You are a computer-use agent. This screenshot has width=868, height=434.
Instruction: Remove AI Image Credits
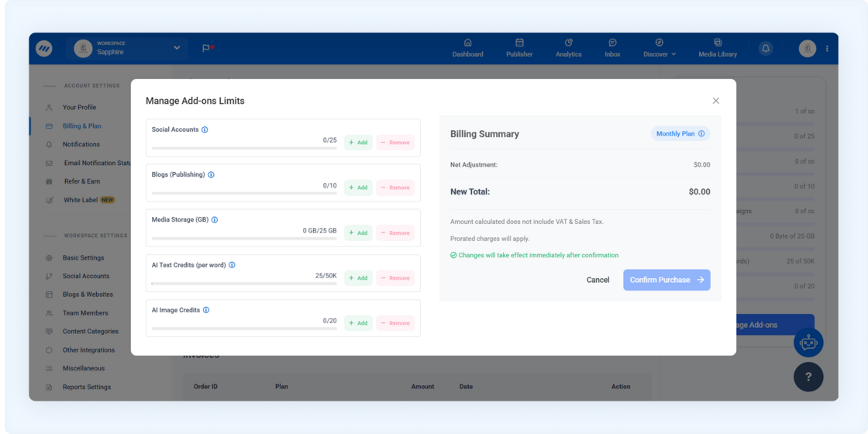tap(395, 323)
